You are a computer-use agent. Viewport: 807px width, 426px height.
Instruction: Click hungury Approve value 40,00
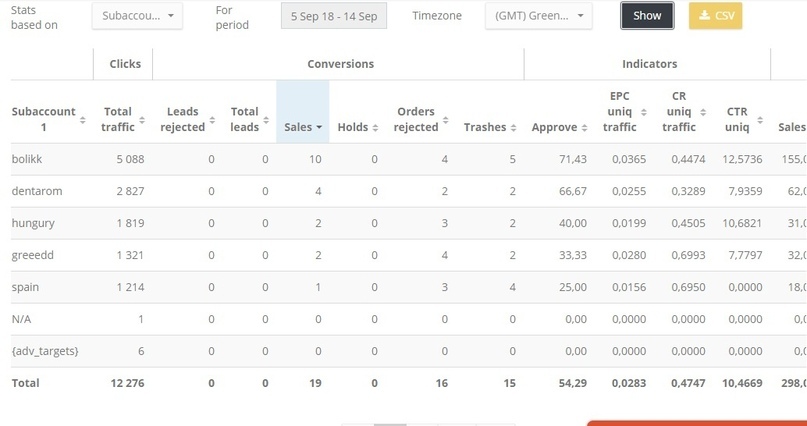[x=573, y=223]
